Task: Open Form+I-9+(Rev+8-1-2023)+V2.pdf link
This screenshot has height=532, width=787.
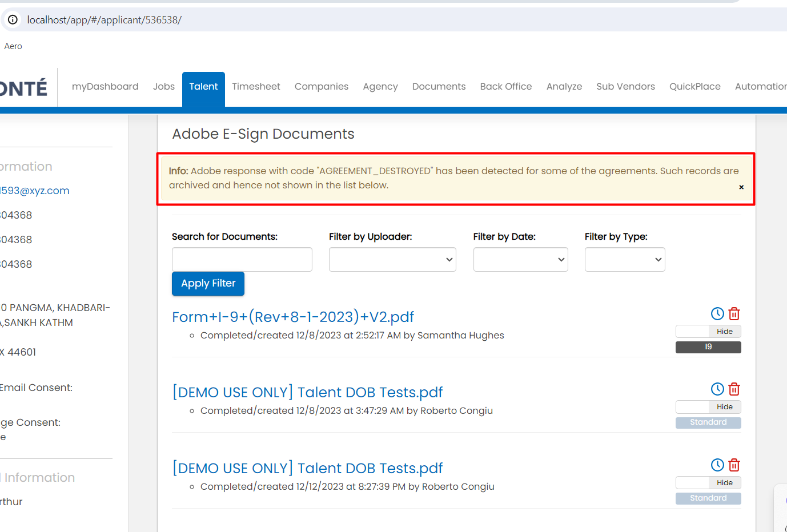Action: tap(293, 317)
